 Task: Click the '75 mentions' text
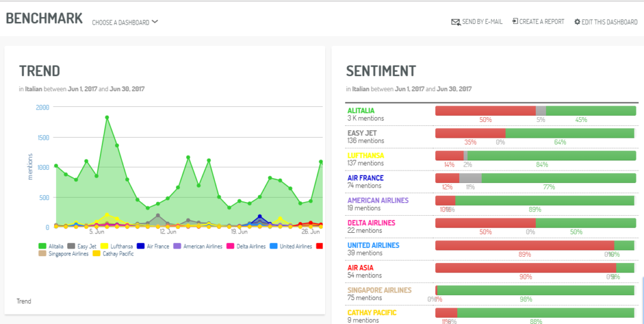(x=364, y=298)
